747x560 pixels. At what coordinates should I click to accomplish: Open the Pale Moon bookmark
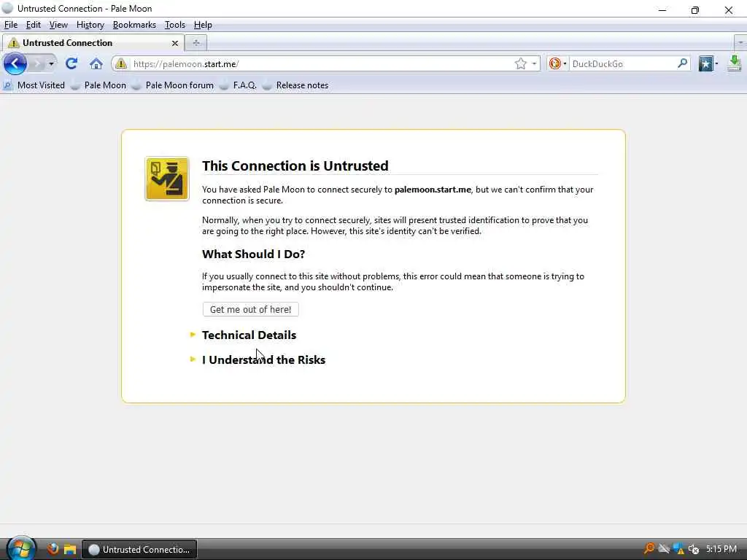98,85
